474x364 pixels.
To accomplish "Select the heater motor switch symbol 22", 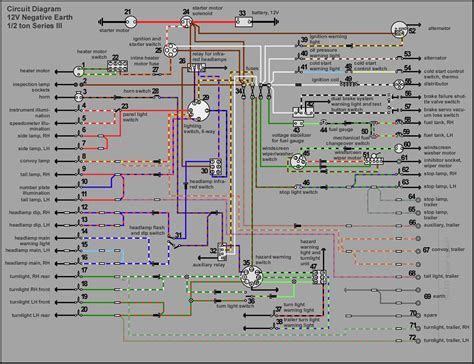I will pos(117,66).
